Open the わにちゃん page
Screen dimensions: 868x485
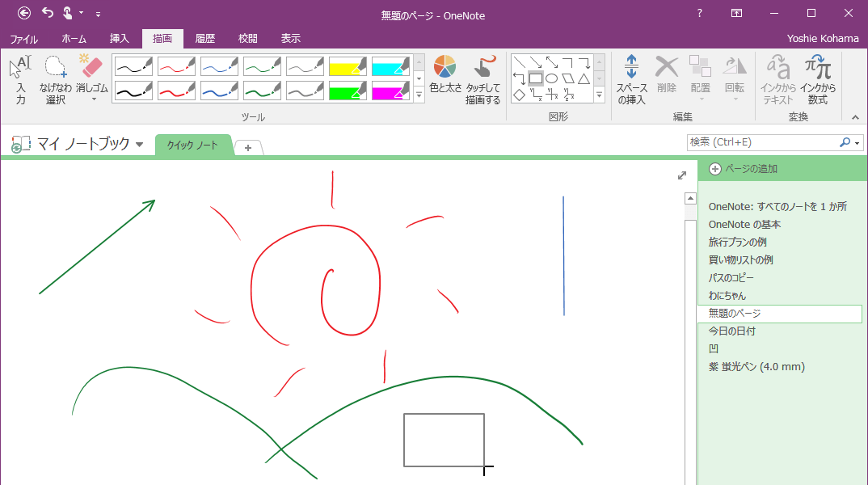click(x=727, y=296)
